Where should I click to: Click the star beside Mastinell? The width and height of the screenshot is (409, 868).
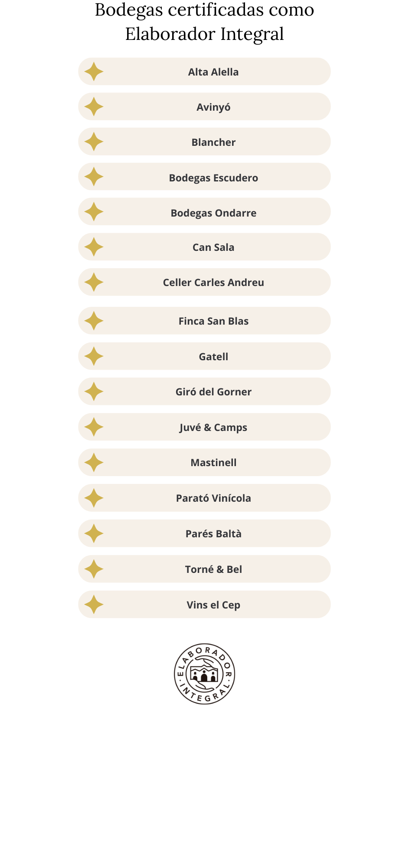(94, 462)
